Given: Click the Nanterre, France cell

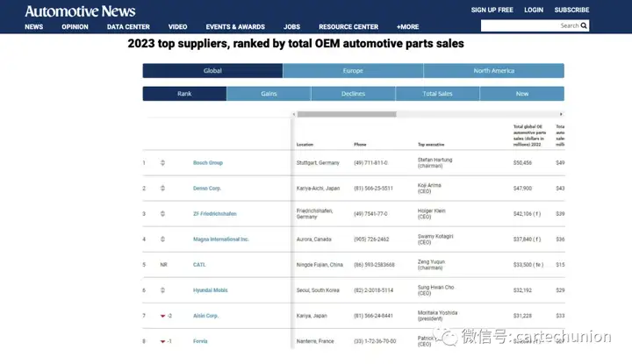Looking at the screenshot, I should point(315,341).
